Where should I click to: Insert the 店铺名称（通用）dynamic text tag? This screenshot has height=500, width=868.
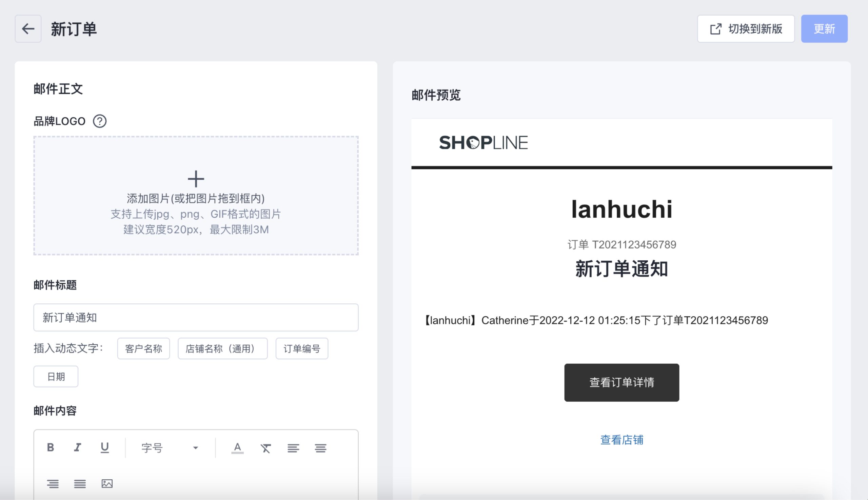coord(222,348)
